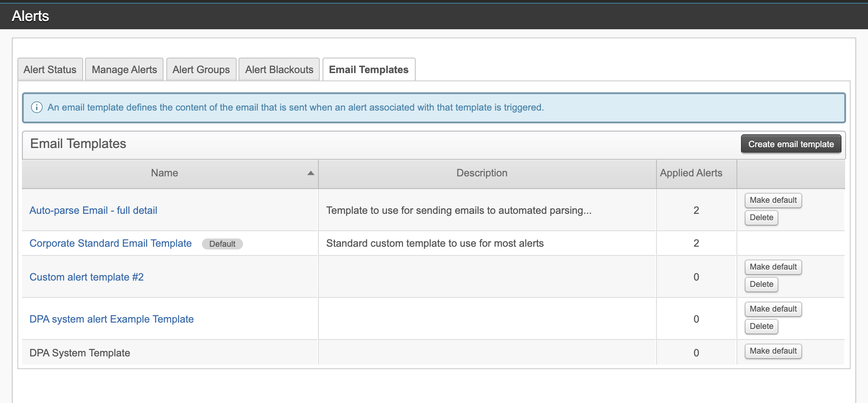This screenshot has height=403, width=868.
Task: Make Custom alert template #2 default
Action: click(x=773, y=267)
